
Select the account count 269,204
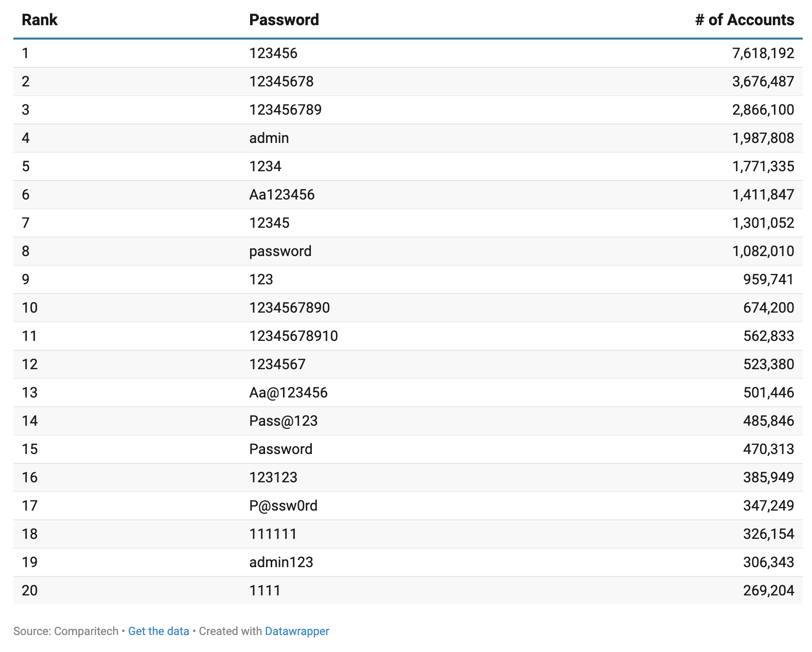[x=768, y=591]
